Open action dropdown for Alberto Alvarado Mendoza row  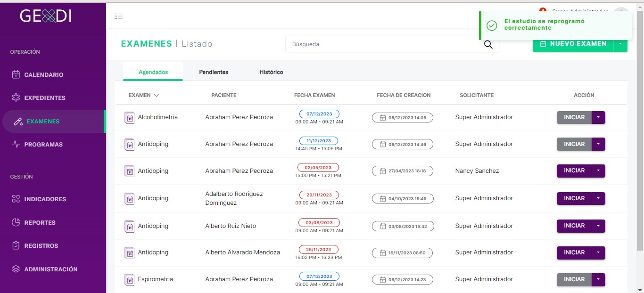pyautogui.click(x=598, y=252)
